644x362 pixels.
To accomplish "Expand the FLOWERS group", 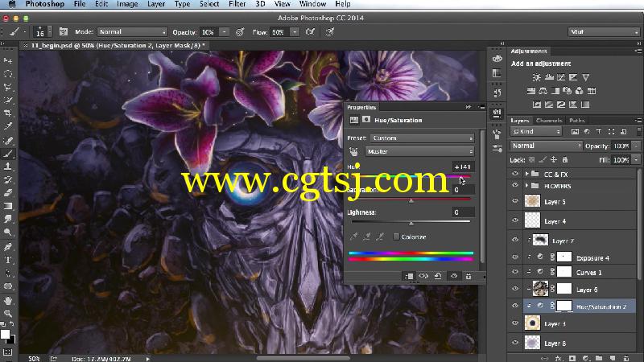I will (526, 186).
